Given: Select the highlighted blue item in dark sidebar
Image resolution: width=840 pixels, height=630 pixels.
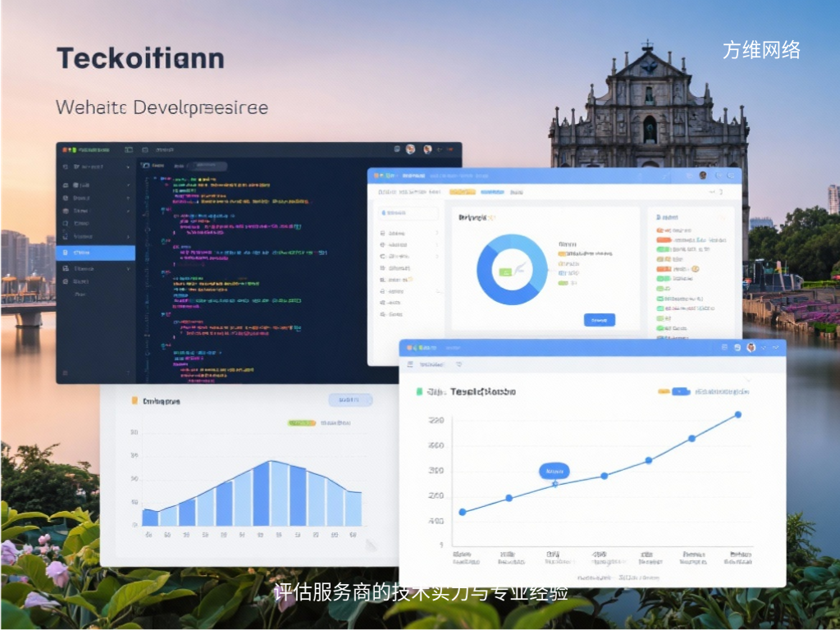Looking at the screenshot, I should (x=95, y=253).
